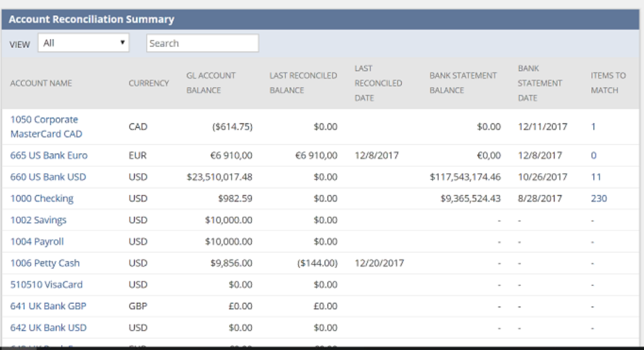Image resolution: width=644 pixels, height=350 pixels.
Task: Select the ACCOUNT NAME column header
Action: pyautogui.click(x=41, y=83)
